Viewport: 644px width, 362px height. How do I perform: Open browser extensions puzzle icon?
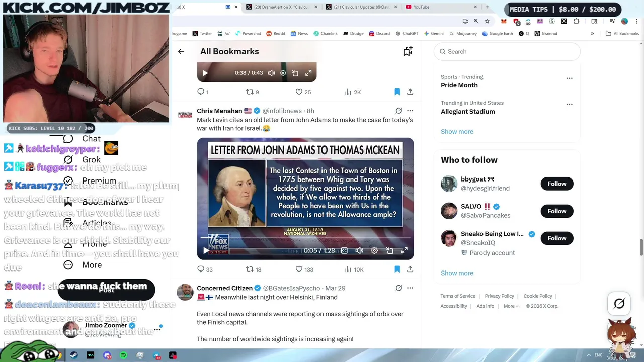click(x=577, y=21)
